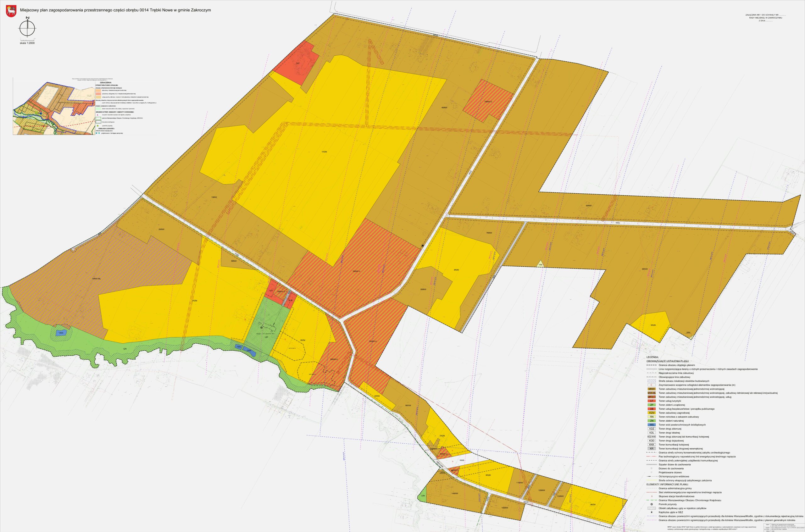This screenshot has height=532, width=805.
Task: Click the black chapel dot on the map
Action: click(x=422, y=245)
